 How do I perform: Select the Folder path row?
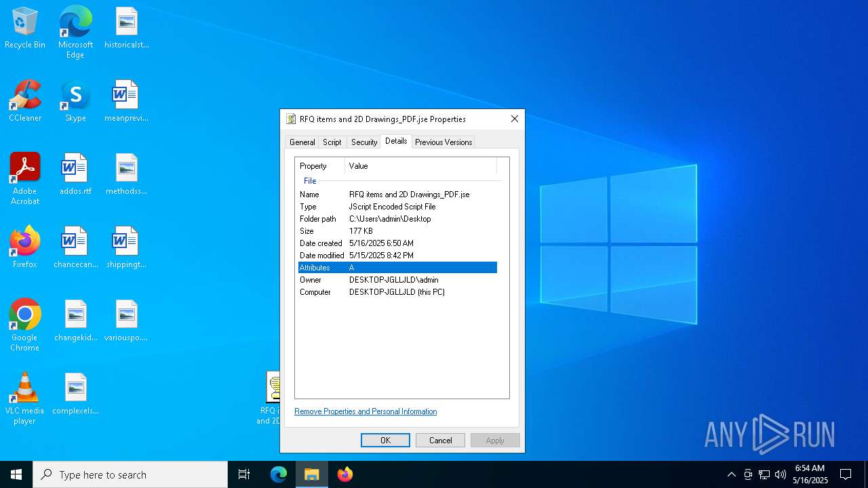tap(397, 219)
